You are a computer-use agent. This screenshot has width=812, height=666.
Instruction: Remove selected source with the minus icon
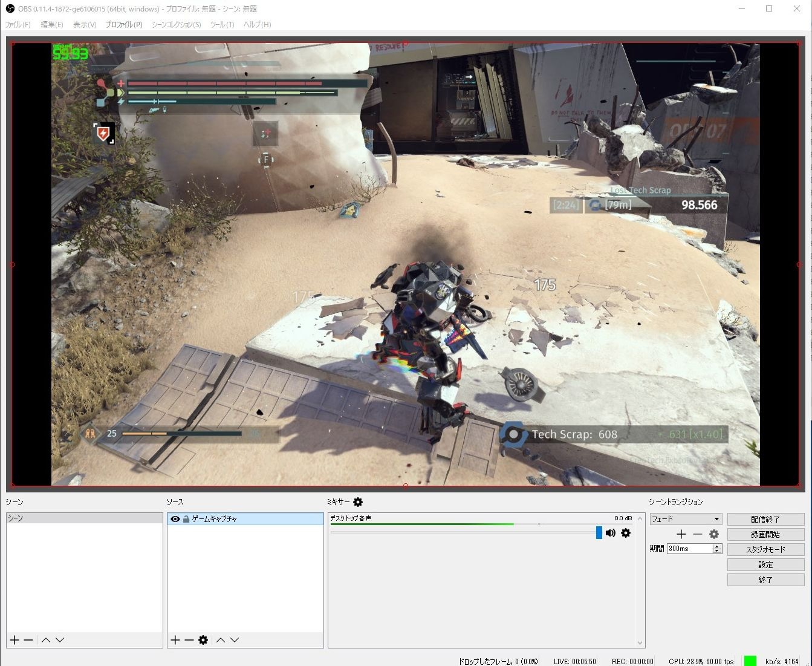coord(189,640)
